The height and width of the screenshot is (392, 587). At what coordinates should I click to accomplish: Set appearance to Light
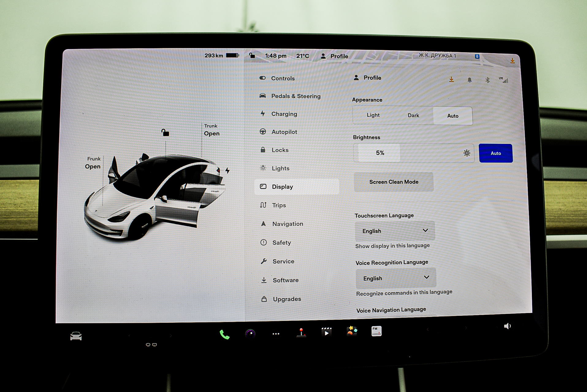point(373,115)
